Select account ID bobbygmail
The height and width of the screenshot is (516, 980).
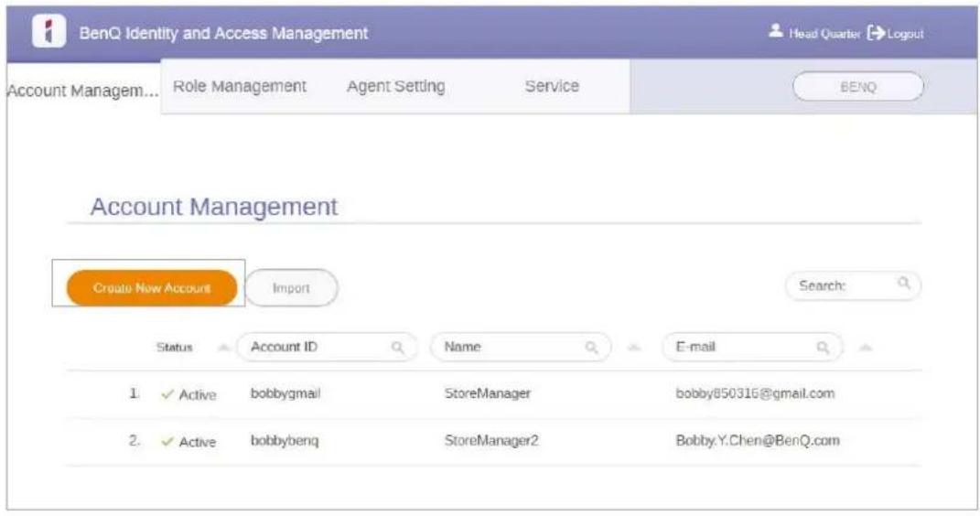click(285, 393)
